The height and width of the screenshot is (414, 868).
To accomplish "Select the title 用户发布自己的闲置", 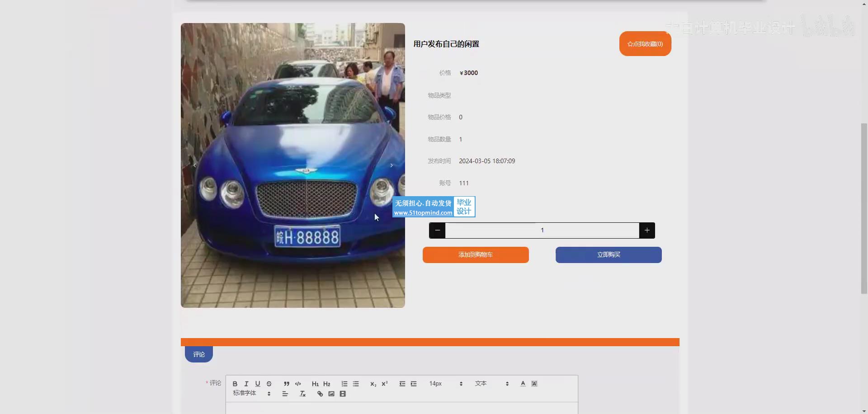I will 446,44.
